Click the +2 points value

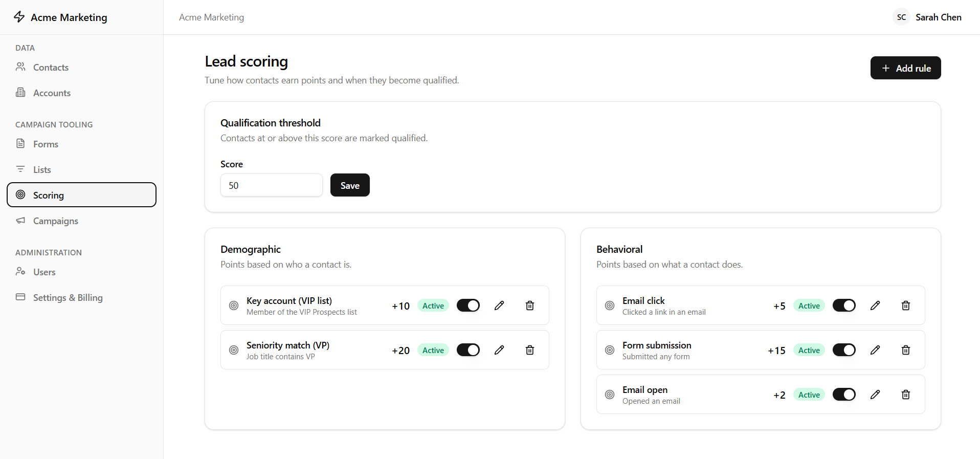point(779,395)
